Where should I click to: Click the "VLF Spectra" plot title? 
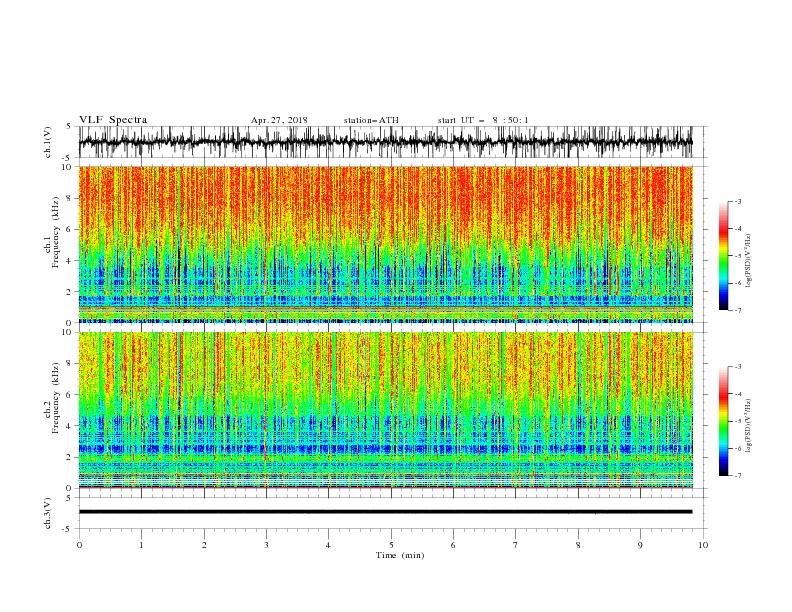113,120
